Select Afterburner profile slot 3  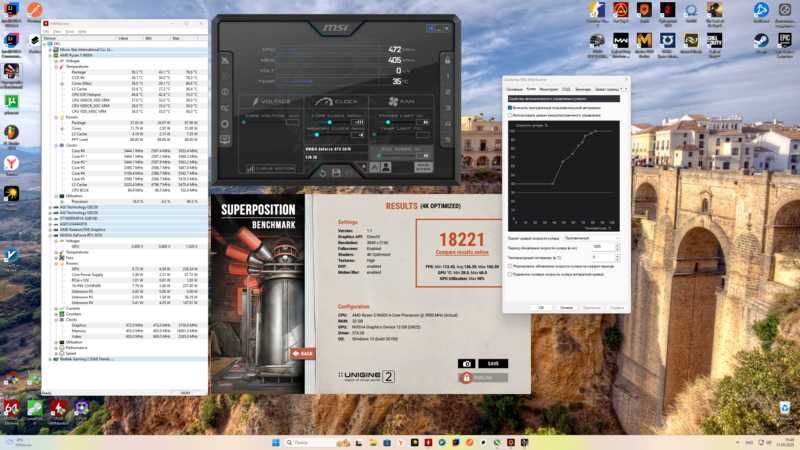tap(447, 108)
